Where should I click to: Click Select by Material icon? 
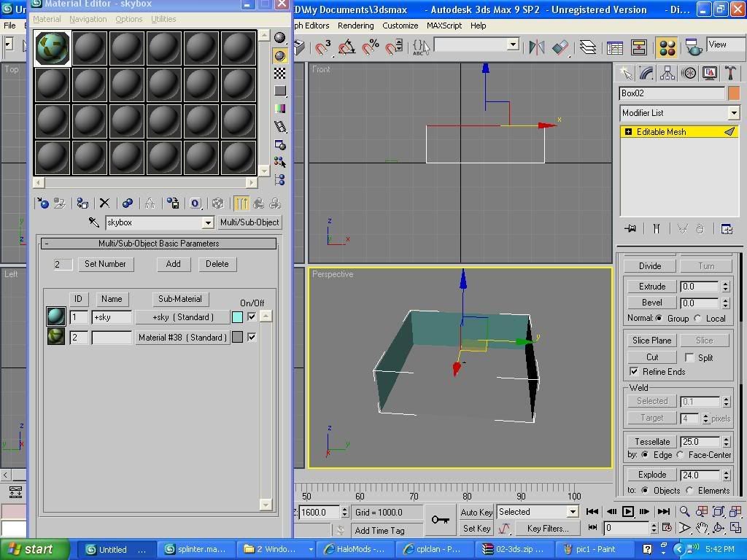tap(279, 163)
